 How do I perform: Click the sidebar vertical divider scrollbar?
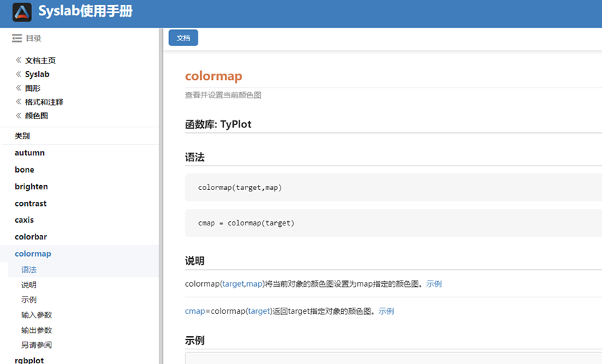click(161, 196)
